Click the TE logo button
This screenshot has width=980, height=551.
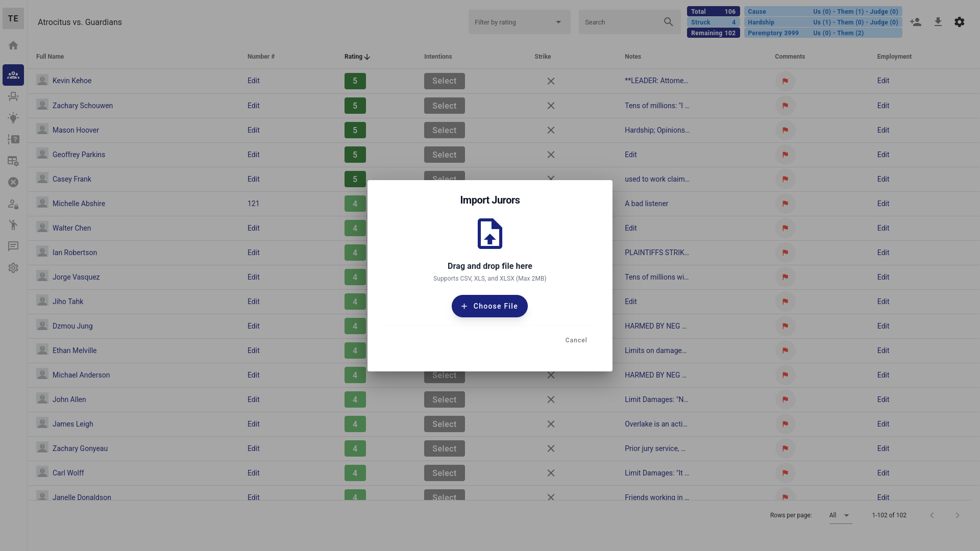pyautogui.click(x=13, y=18)
